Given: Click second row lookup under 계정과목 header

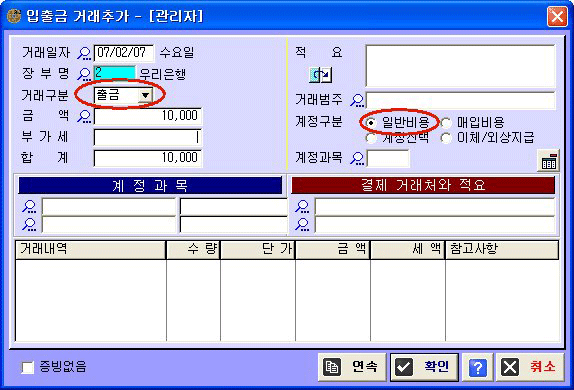Looking at the screenshot, I should pyautogui.click(x=29, y=224).
